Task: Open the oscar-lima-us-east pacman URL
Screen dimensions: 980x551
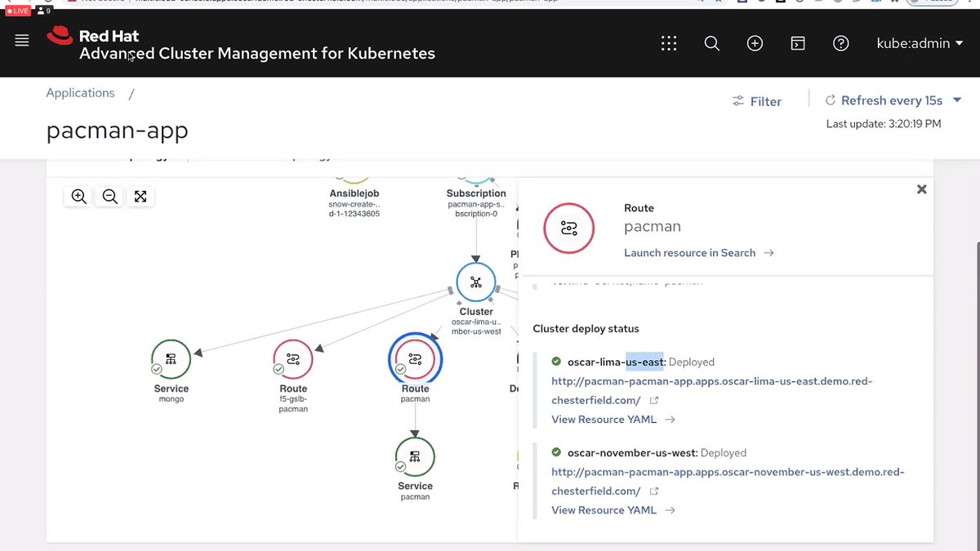Action: coord(712,390)
